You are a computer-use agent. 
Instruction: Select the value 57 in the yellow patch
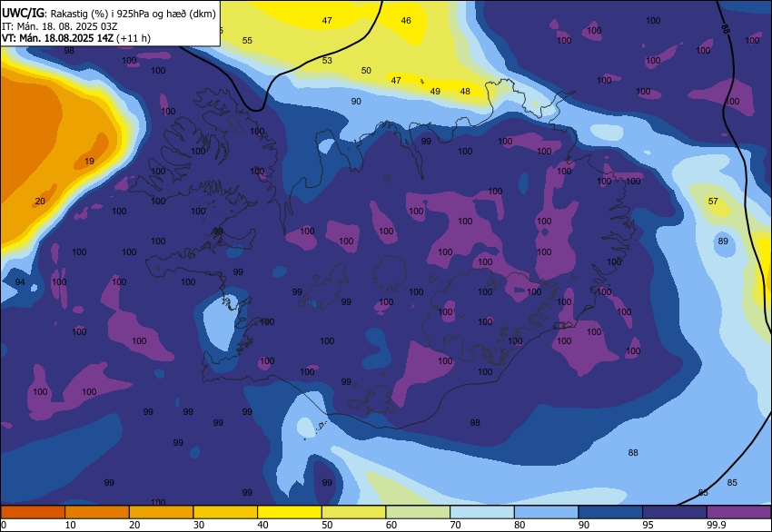pos(713,201)
